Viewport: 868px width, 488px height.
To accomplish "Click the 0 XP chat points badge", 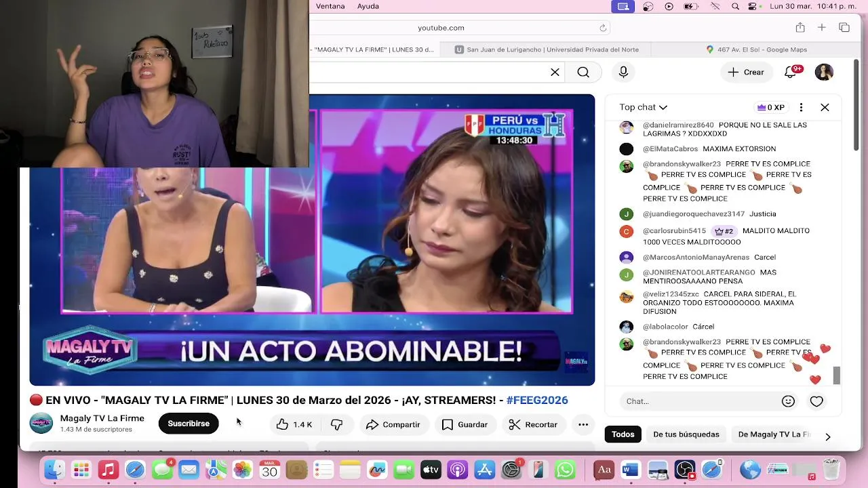I will tap(771, 107).
